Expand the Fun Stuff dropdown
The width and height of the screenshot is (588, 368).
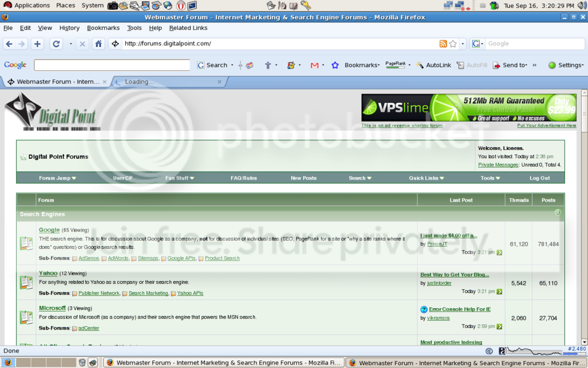point(180,178)
